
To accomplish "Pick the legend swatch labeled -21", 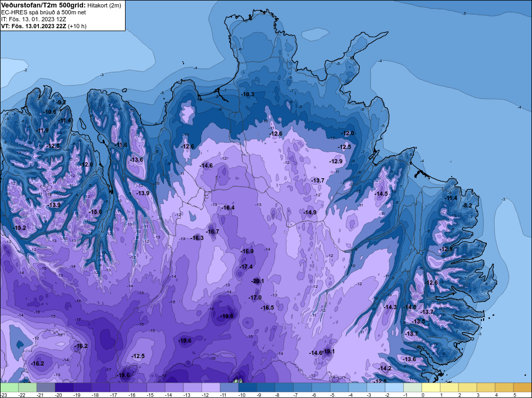I will coord(46,387).
